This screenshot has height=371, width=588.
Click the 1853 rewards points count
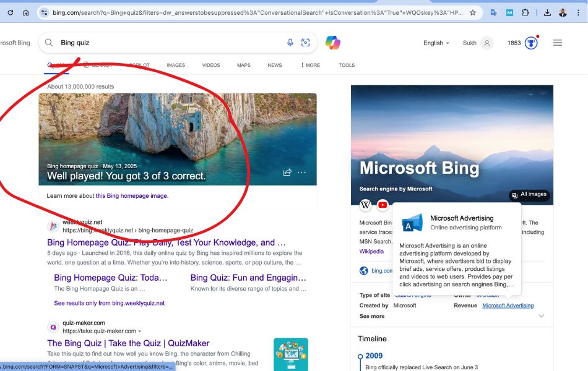(514, 43)
